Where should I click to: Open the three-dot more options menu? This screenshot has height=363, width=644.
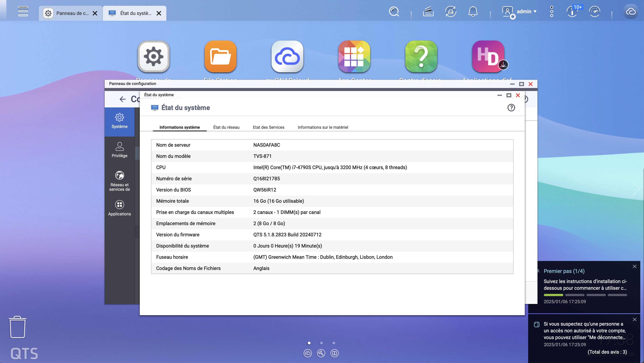(x=551, y=12)
